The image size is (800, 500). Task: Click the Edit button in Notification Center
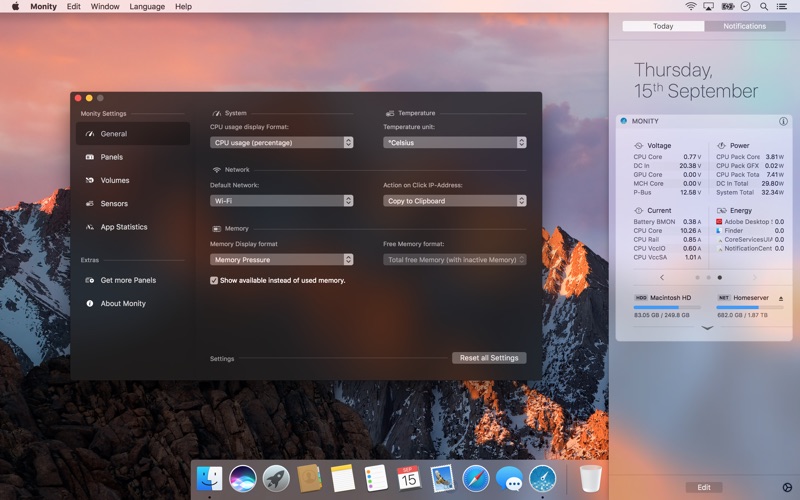point(704,487)
